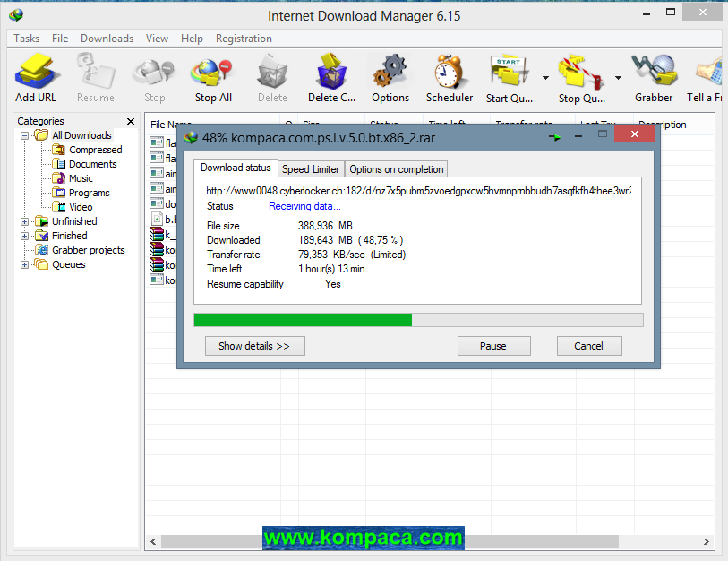Select the Delete toolbar icon

[271, 76]
